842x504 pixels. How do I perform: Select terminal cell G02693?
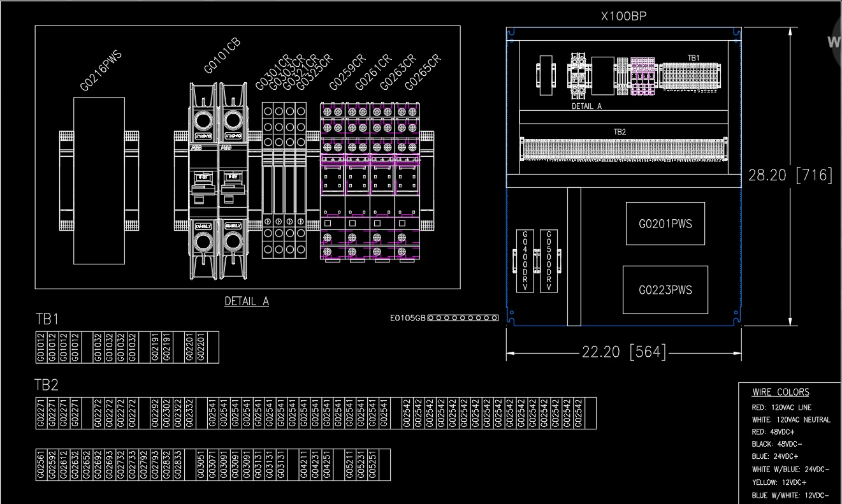pyautogui.click(x=110, y=464)
